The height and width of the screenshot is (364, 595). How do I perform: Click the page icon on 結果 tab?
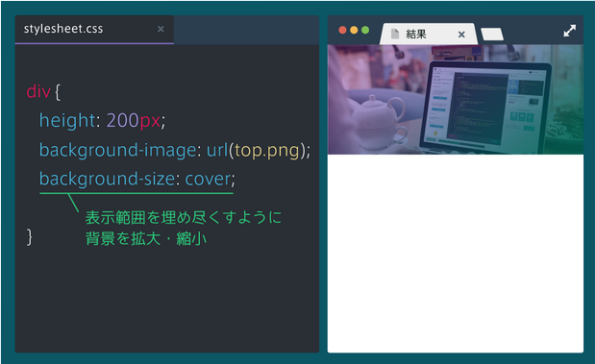point(395,34)
